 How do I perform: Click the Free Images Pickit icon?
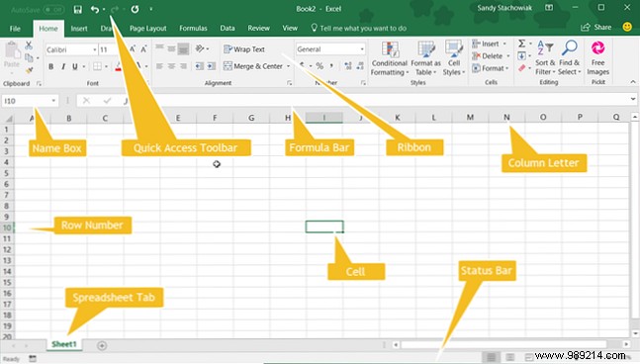coord(597,58)
